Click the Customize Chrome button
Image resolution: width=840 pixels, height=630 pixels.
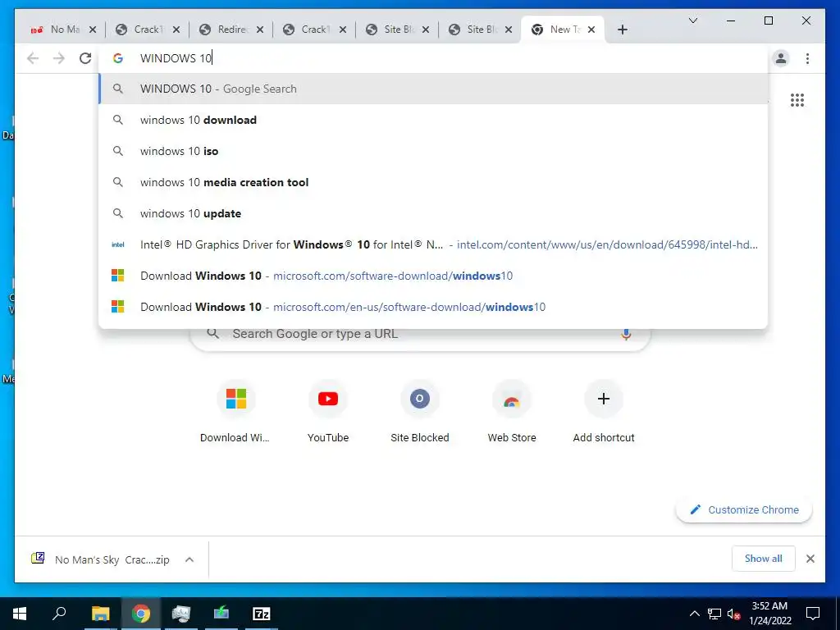(744, 509)
